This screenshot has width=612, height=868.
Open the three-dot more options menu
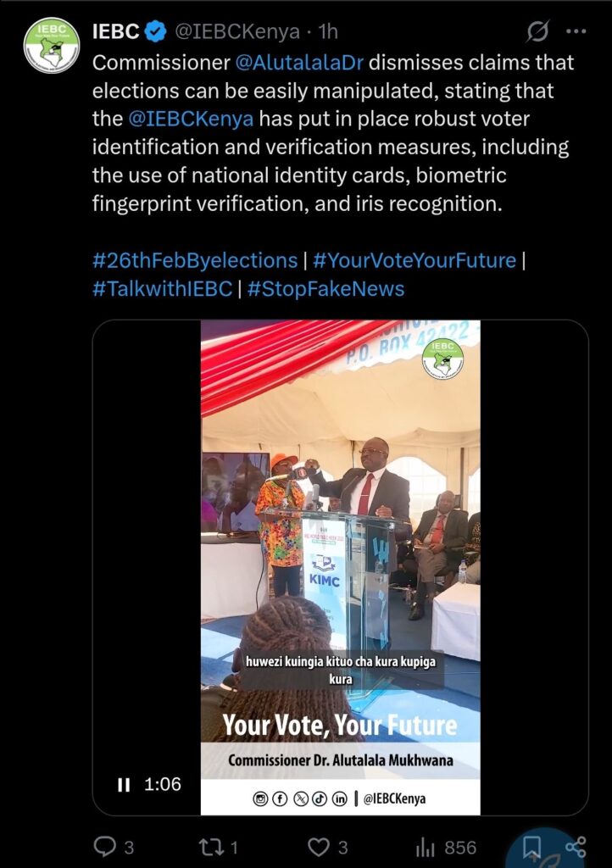coord(576,31)
